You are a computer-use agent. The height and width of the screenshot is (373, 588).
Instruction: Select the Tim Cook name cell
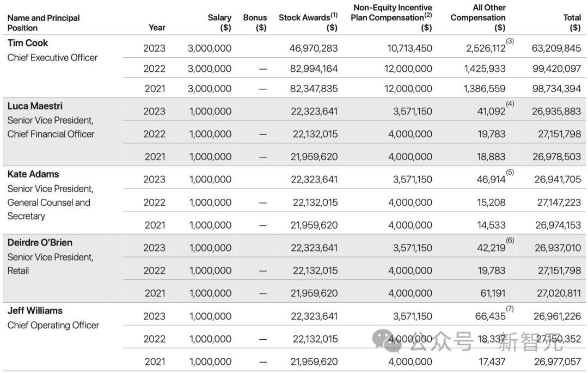click(x=28, y=43)
